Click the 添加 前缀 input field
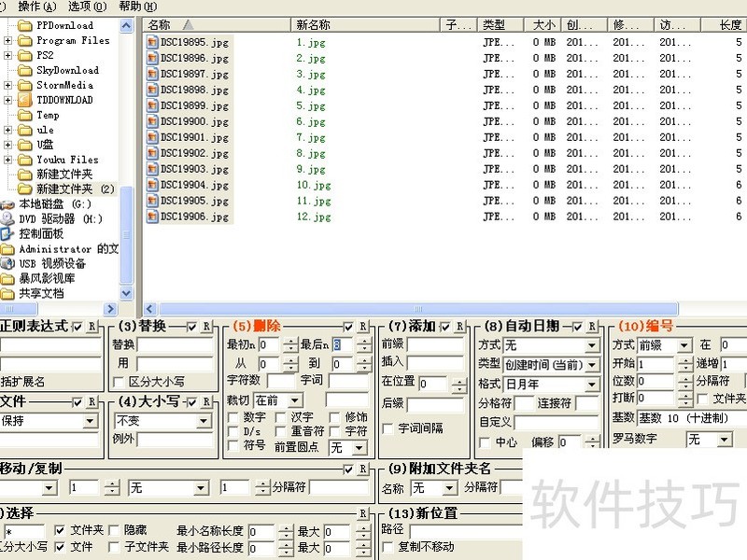 435,344
